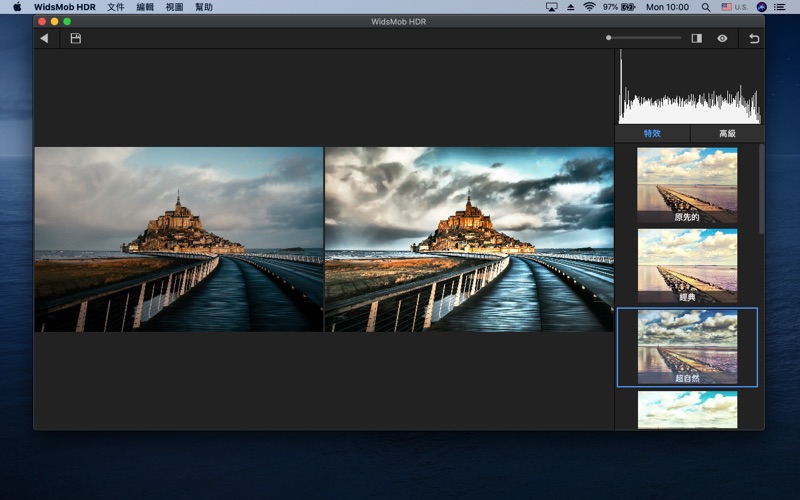The width and height of the screenshot is (800, 500).
Task: Click the Wi-Fi status icon
Action: pos(589,7)
